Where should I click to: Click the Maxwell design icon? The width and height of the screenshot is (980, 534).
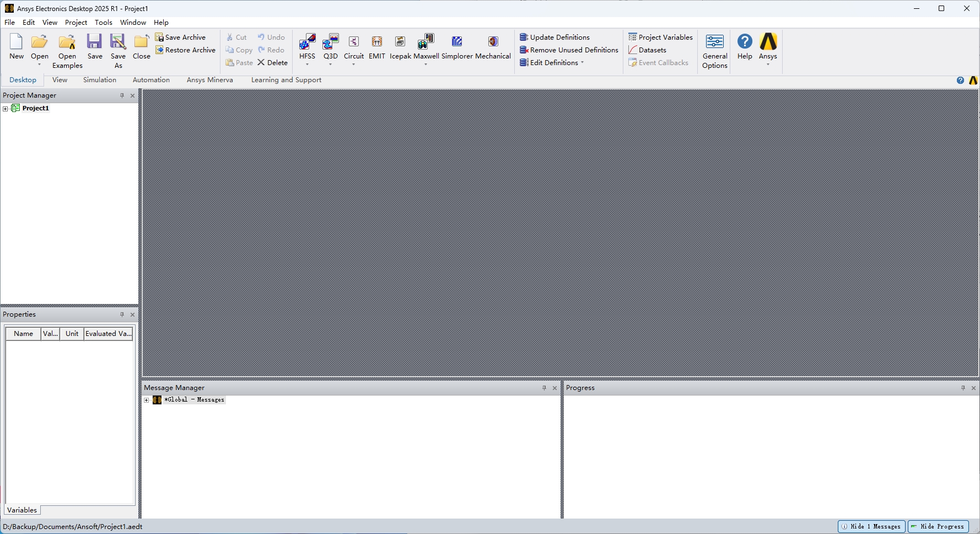[x=426, y=42]
